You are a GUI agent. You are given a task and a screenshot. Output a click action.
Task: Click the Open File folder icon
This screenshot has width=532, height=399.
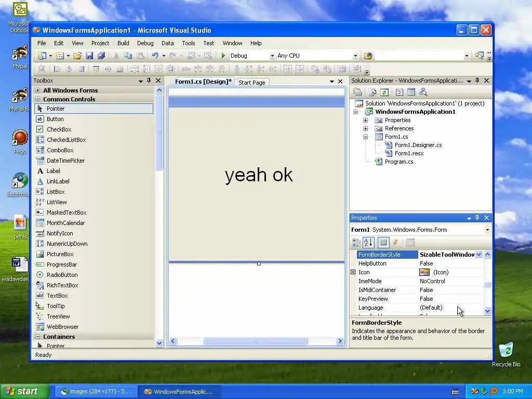(78, 56)
